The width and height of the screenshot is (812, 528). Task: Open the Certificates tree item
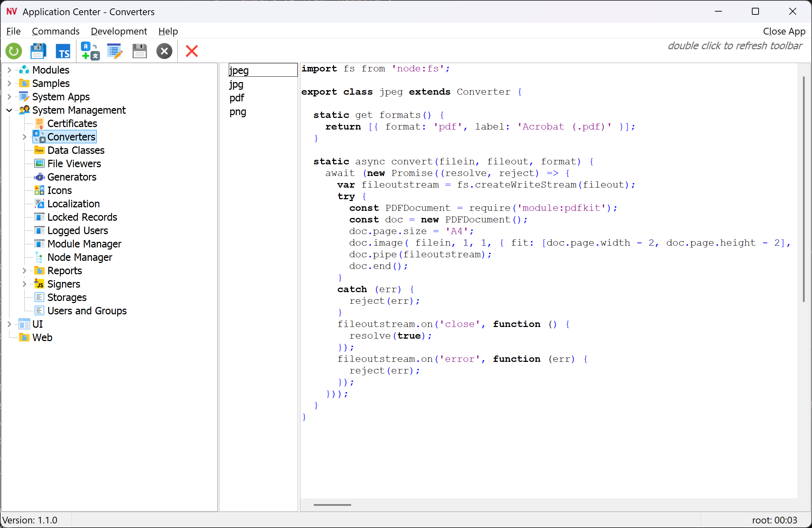[x=72, y=124]
